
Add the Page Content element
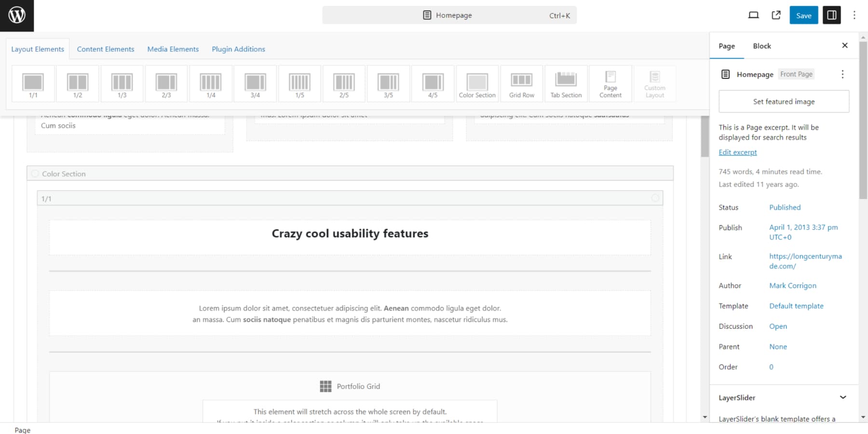tap(610, 83)
